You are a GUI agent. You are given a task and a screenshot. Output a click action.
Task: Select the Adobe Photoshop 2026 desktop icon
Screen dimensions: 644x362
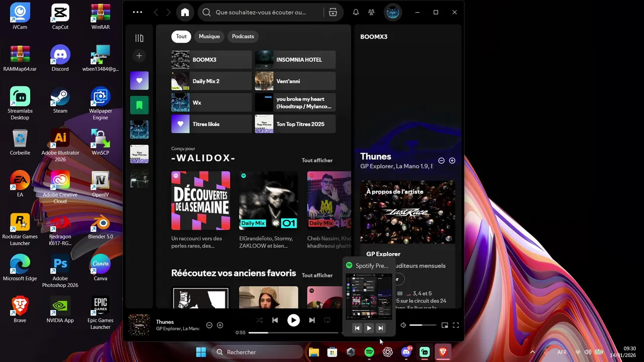pyautogui.click(x=60, y=271)
